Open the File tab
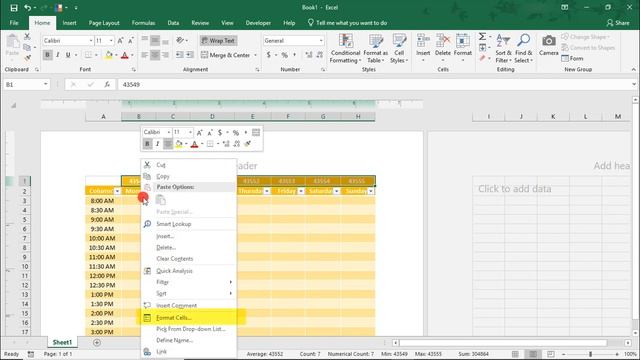Screen dimensions: 640x360 point(14,23)
